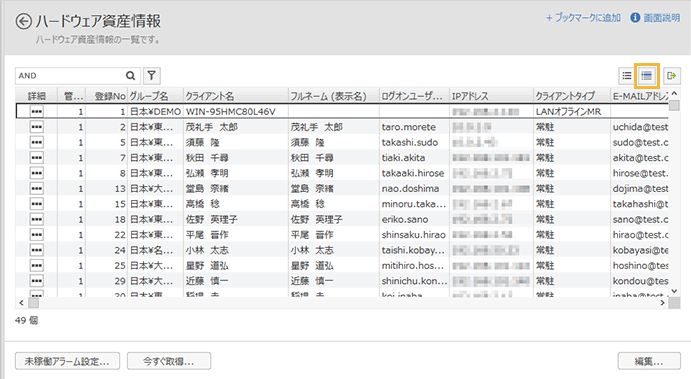
Task: Select logon user cell takaaki.hirose
Action: (x=414, y=173)
